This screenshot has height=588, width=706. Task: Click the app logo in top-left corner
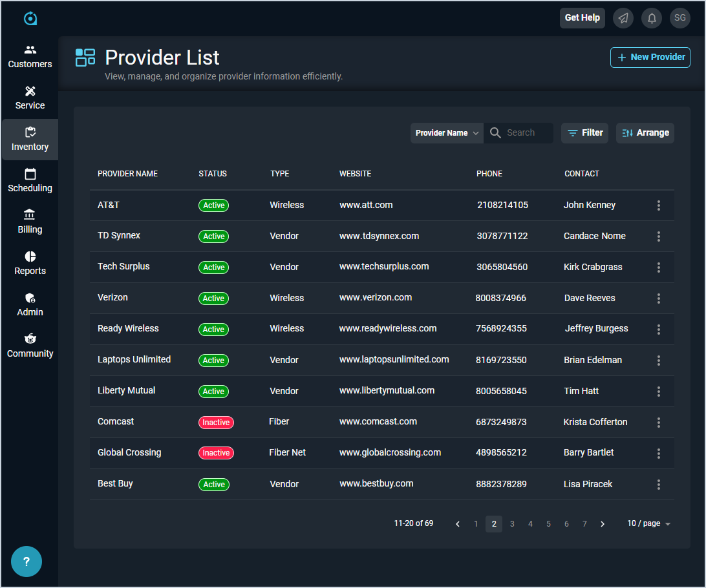tap(30, 19)
